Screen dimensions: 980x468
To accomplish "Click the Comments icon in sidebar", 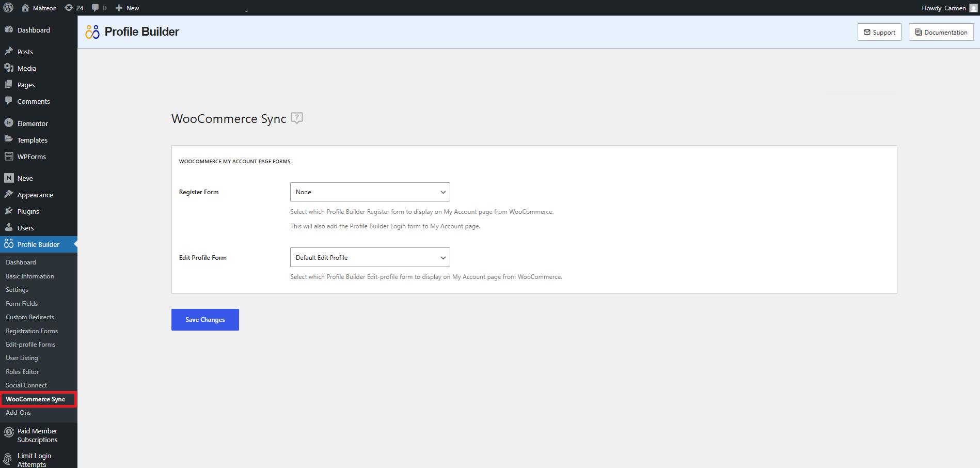I will [x=9, y=101].
